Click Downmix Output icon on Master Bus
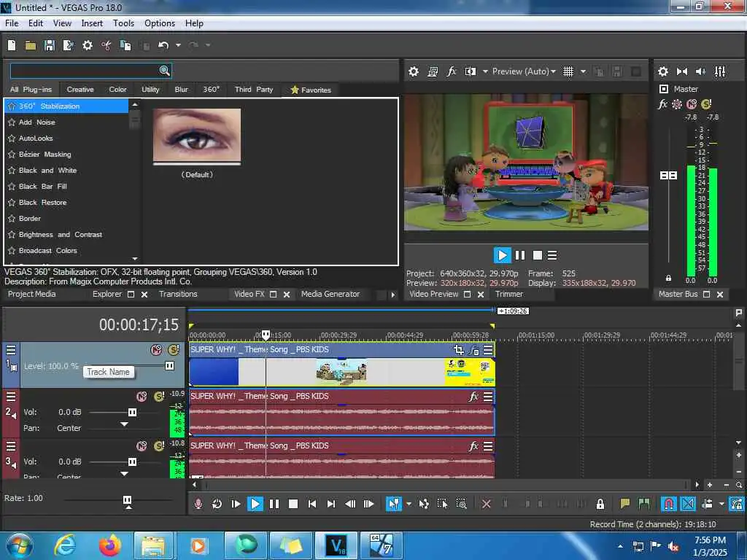747x560 pixels. tap(682, 71)
